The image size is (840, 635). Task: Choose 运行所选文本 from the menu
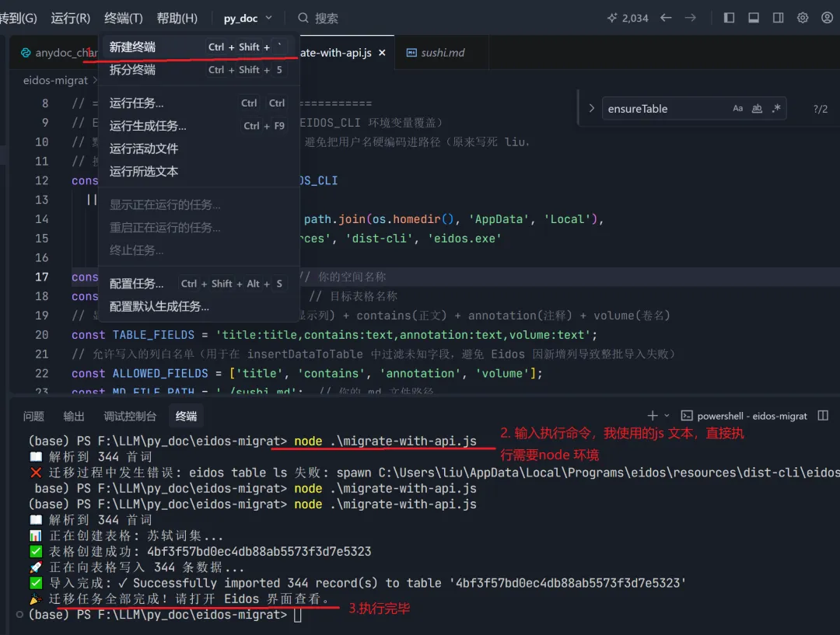(x=198, y=171)
